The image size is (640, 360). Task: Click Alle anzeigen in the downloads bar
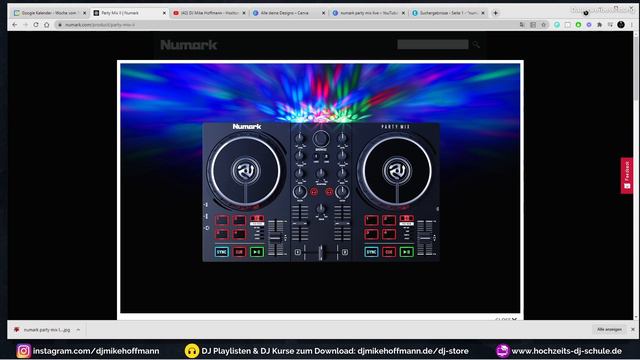[x=609, y=329]
